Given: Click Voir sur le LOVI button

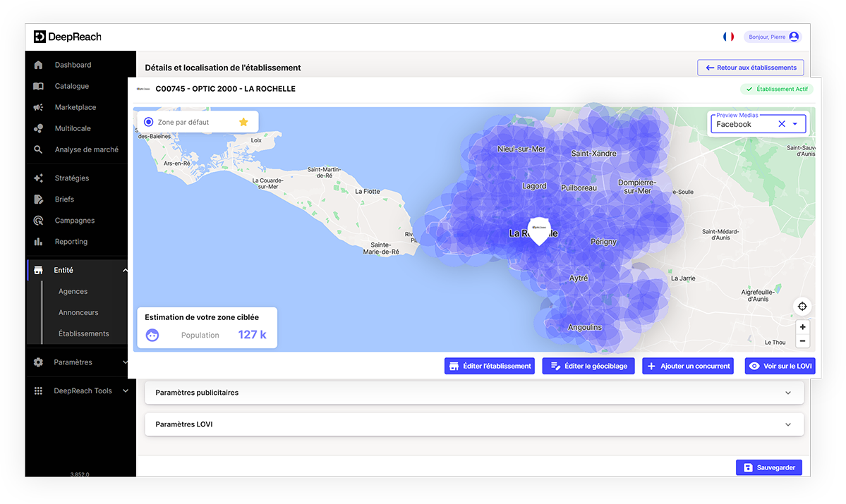Looking at the screenshot, I should coord(780,366).
